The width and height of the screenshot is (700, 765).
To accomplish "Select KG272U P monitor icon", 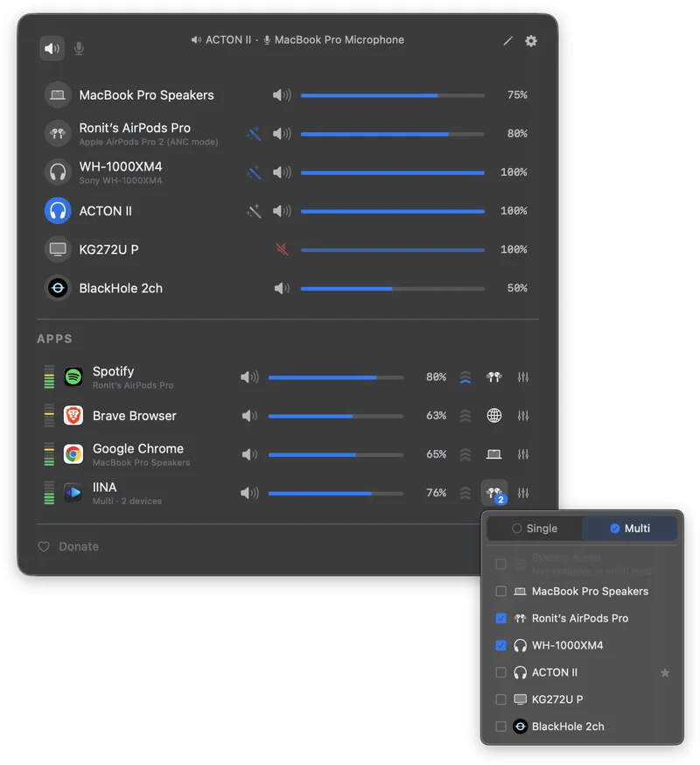I will point(58,249).
